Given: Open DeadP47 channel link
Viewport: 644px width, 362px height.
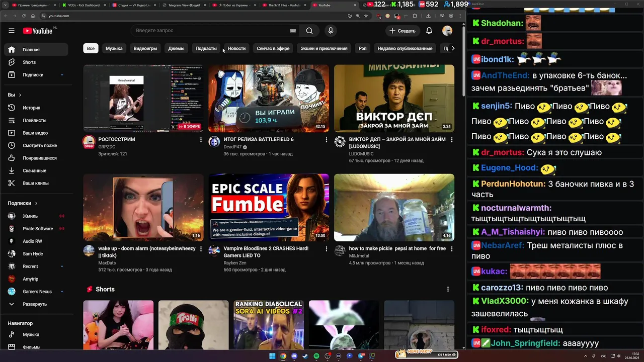Looking at the screenshot, I should (232, 147).
